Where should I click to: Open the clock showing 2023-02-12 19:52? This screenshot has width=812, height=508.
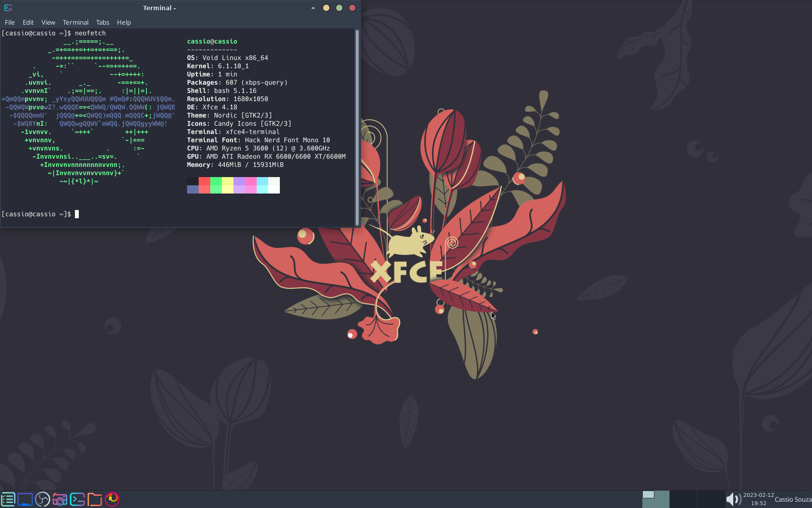point(758,499)
